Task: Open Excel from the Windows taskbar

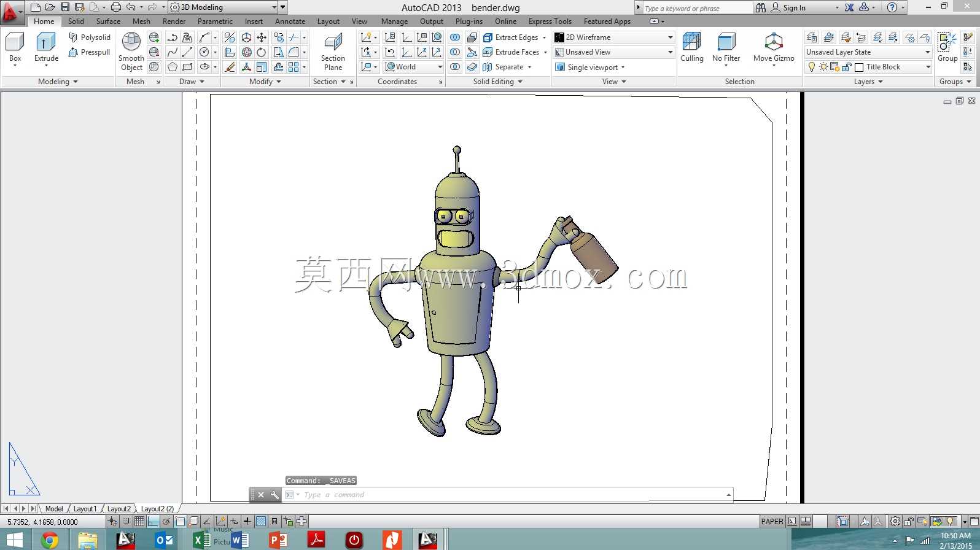Action: (201, 540)
